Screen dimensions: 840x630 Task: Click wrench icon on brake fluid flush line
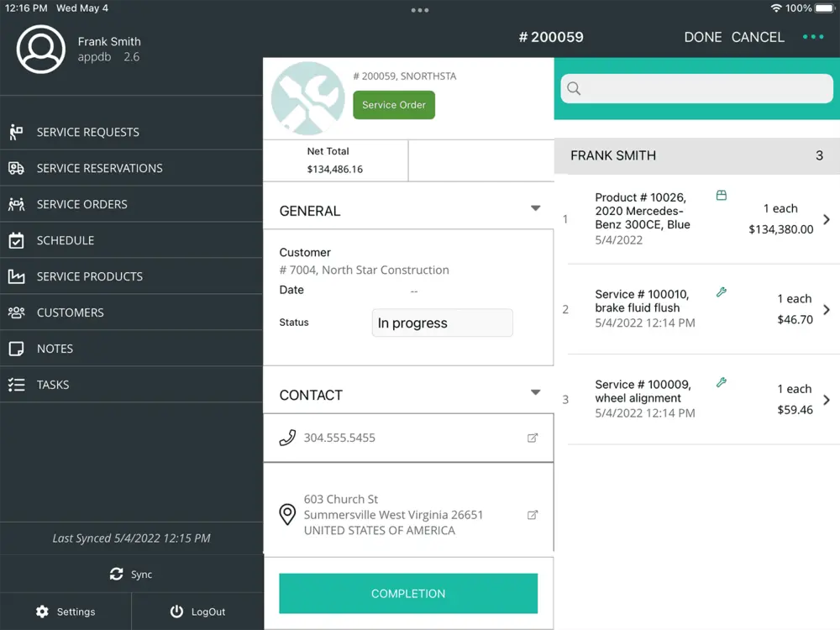722,292
